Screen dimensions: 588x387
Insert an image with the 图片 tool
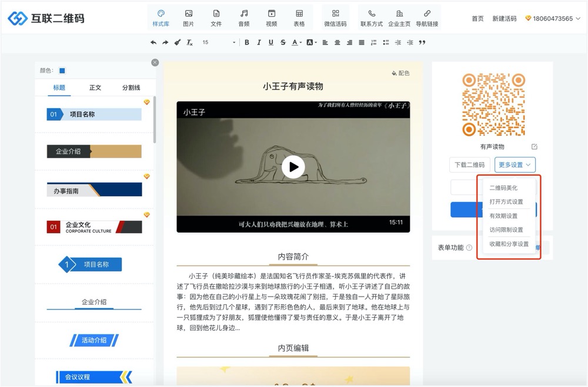tap(188, 18)
